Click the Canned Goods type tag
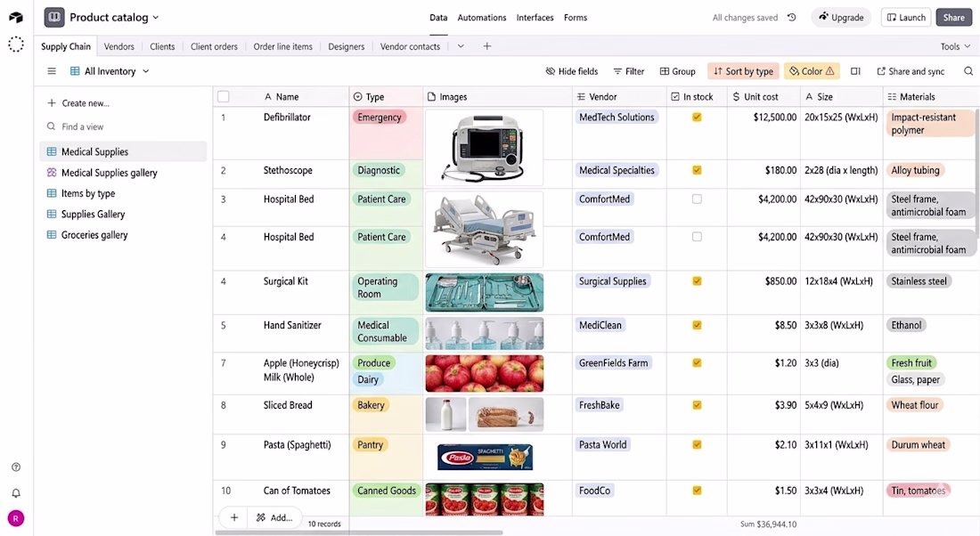 [x=387, y=491]
